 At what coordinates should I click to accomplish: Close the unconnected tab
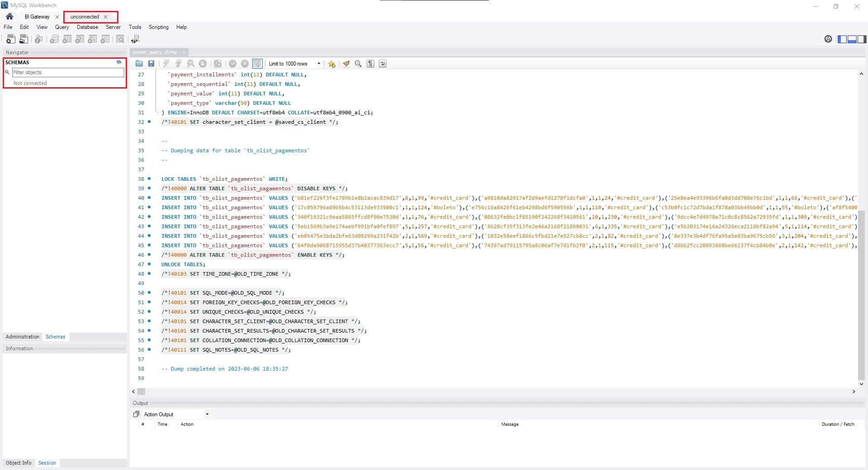[x=106, y=17]
